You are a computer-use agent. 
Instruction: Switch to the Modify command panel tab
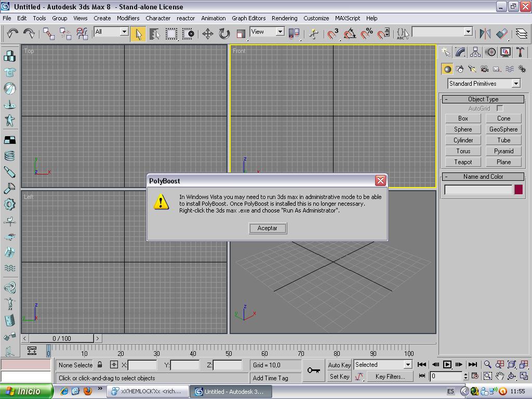[460, 52]
